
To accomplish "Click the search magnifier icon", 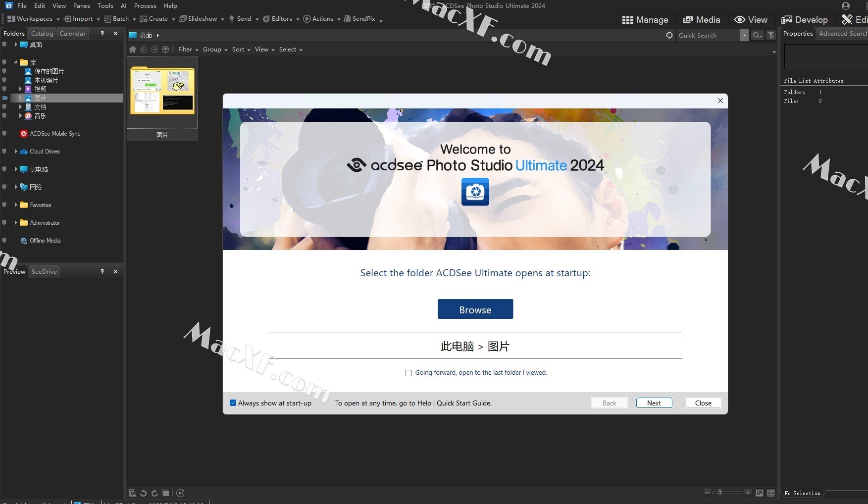I will pyautogui.click(x=757, y=35).
